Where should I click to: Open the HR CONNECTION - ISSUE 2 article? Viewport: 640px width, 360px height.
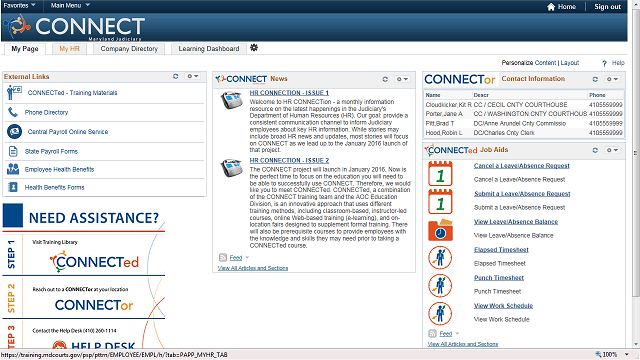pos(289,160)
